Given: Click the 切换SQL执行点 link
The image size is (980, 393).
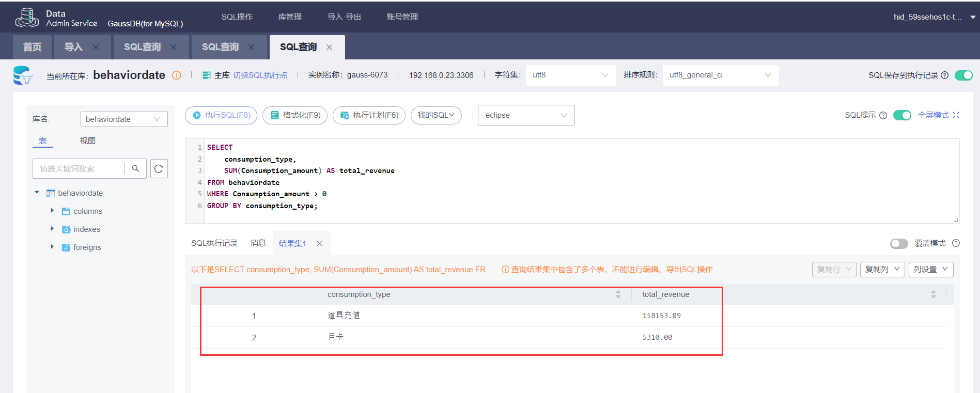Looking at the screenshot, I should [x=260, y=75].
